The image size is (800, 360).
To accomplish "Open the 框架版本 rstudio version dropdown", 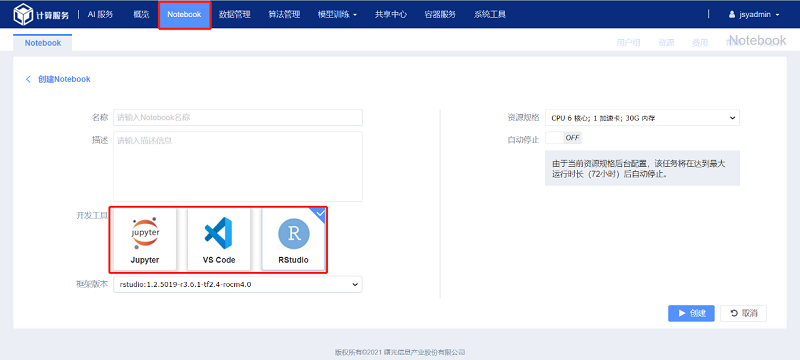I will click(238, 285).
